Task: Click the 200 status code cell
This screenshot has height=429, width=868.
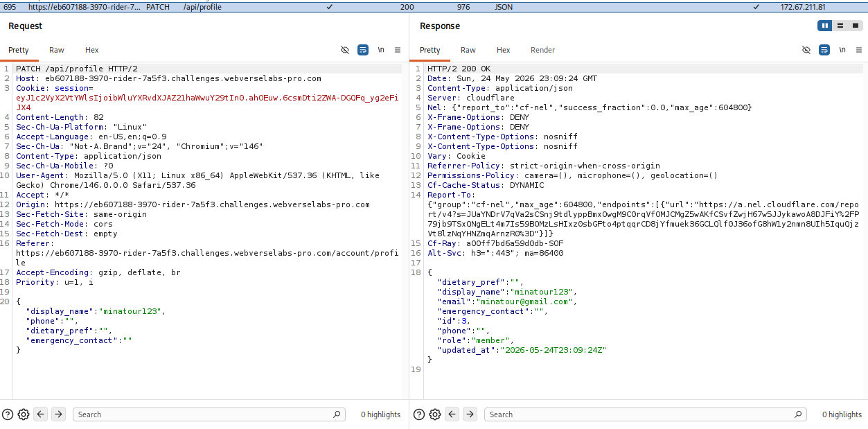Action: click(407, 6)
